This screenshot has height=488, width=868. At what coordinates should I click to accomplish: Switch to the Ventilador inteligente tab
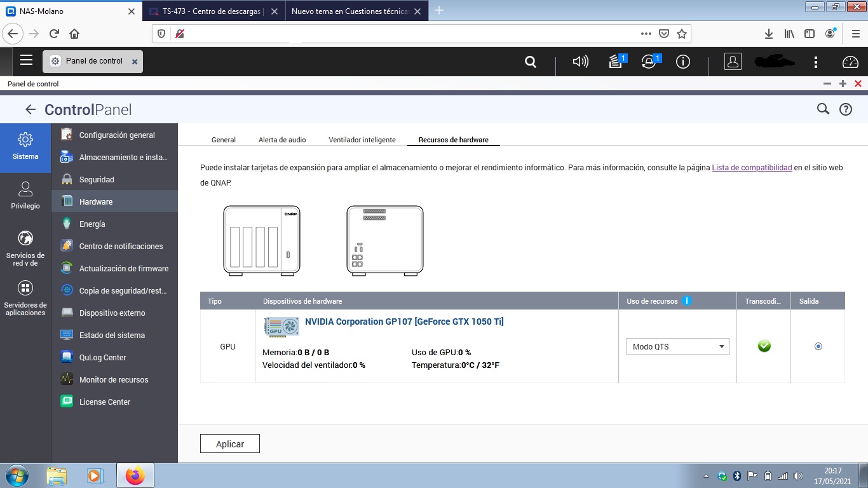(x=362, y=140)
